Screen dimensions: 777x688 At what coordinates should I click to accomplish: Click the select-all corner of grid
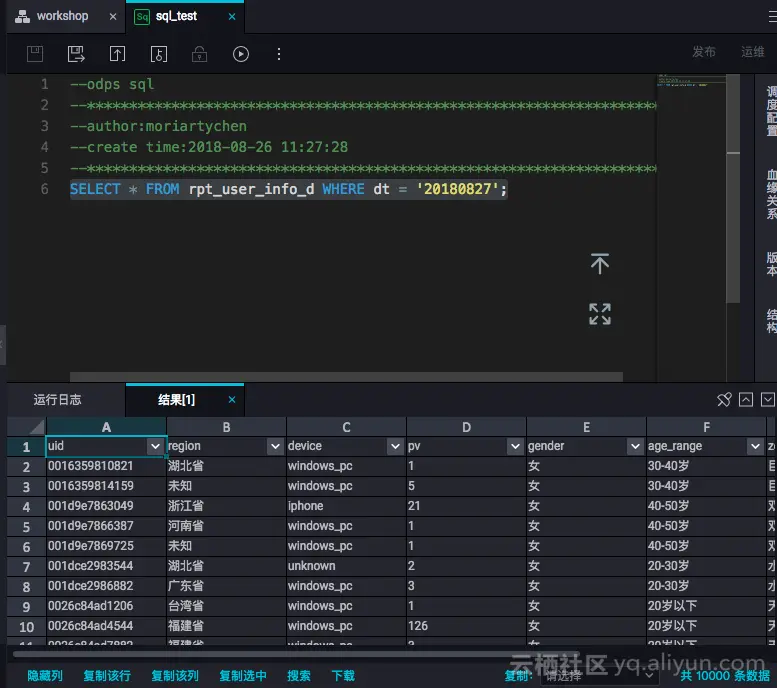click(26, 427)
